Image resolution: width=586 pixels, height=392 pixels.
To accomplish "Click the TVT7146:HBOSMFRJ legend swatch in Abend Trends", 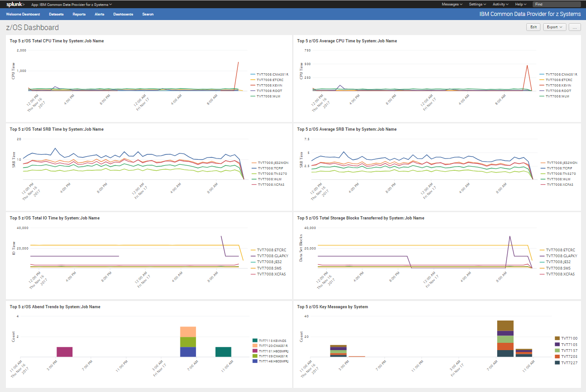I will [255, 361].
